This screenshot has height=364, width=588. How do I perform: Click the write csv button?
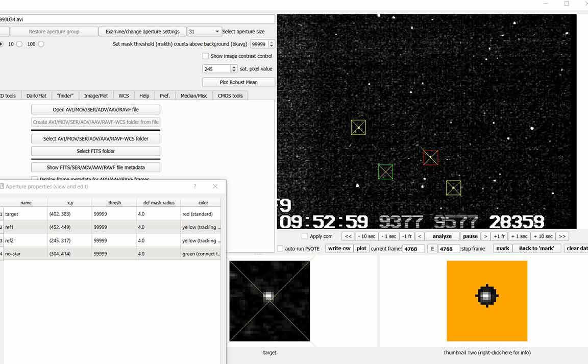coord(339,249)
